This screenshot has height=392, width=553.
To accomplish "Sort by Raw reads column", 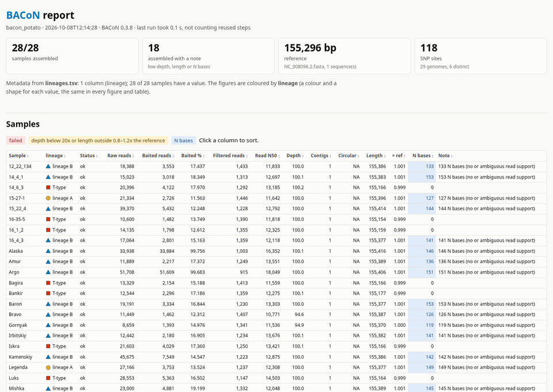I will pos(120,155).
